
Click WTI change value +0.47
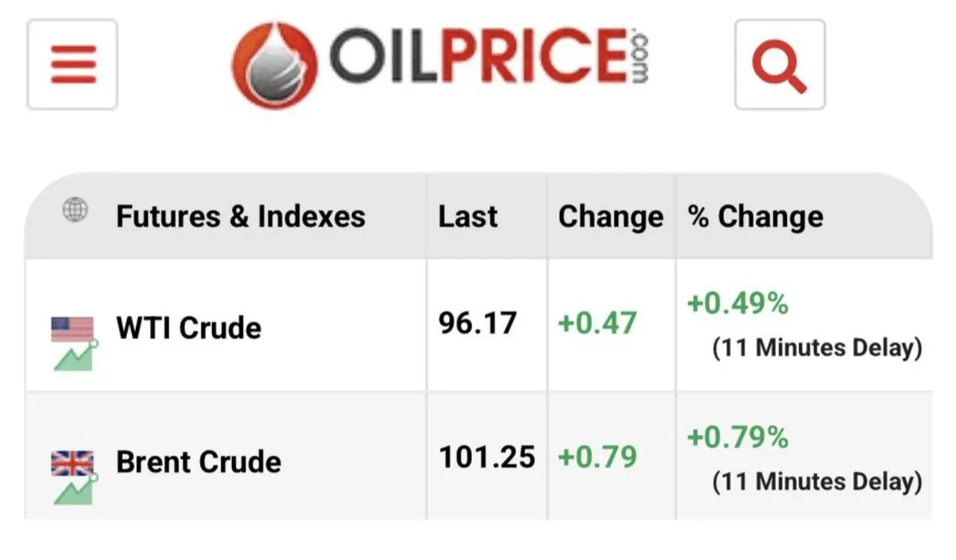coord(597,324)
